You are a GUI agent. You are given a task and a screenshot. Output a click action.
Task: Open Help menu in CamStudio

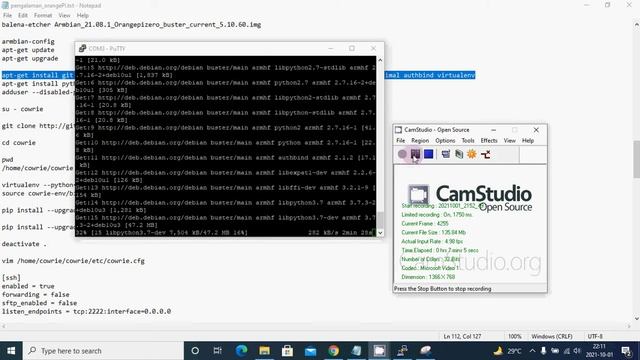[x=528, y=140]
